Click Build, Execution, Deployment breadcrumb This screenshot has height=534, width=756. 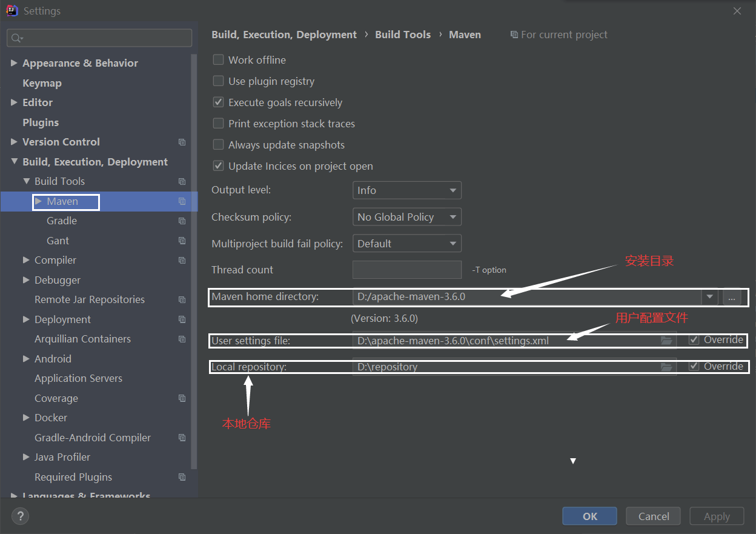coord(284,35)
